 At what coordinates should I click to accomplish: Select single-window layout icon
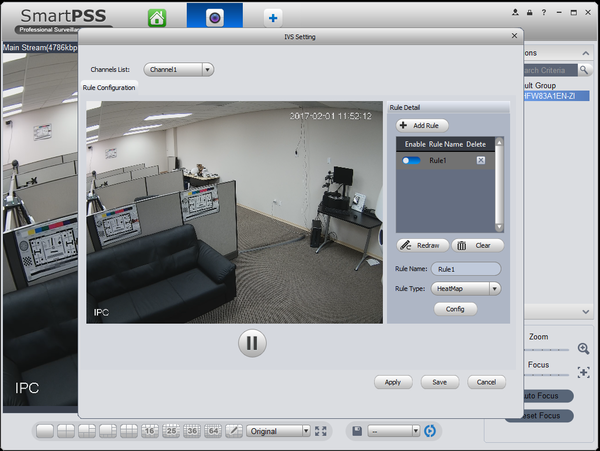pos(45,431)
